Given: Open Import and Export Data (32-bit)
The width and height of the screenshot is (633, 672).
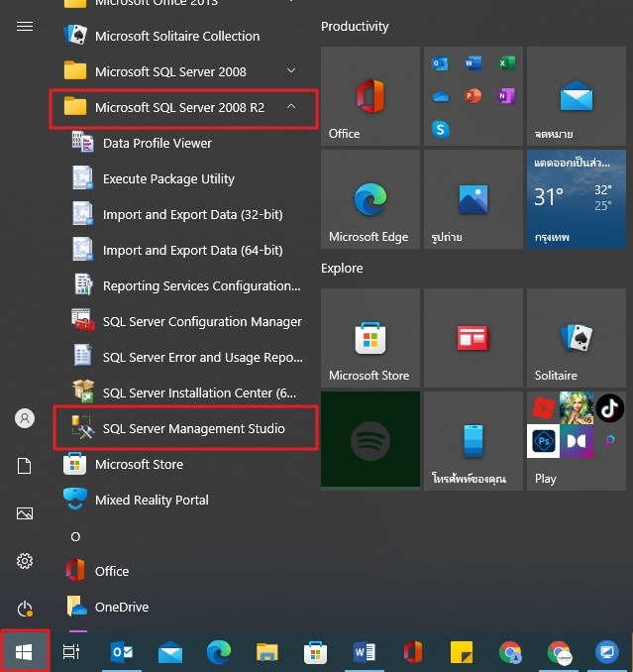Looking at the screenshot, I should click(x=185, y=214).
